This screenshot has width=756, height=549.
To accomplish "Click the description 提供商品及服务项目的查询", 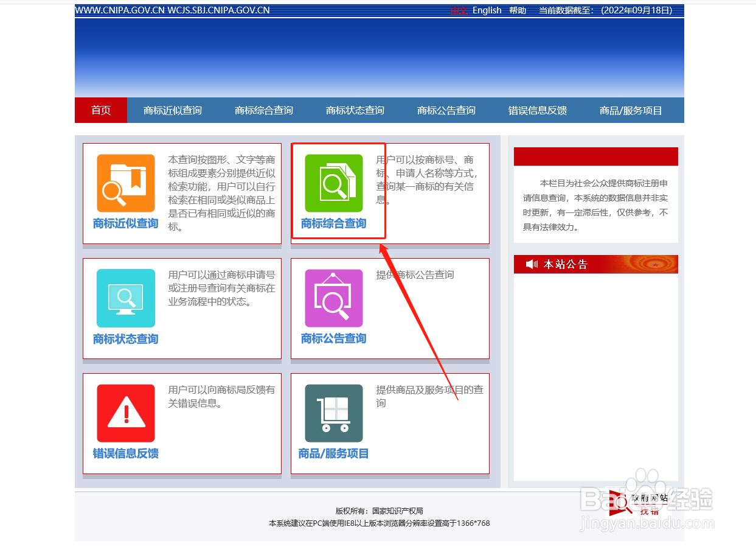I will (x=429, y=396).
